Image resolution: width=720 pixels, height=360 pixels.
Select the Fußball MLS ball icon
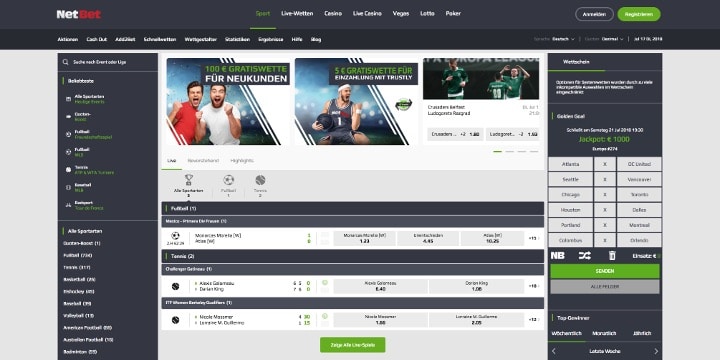tap(68, 152)
